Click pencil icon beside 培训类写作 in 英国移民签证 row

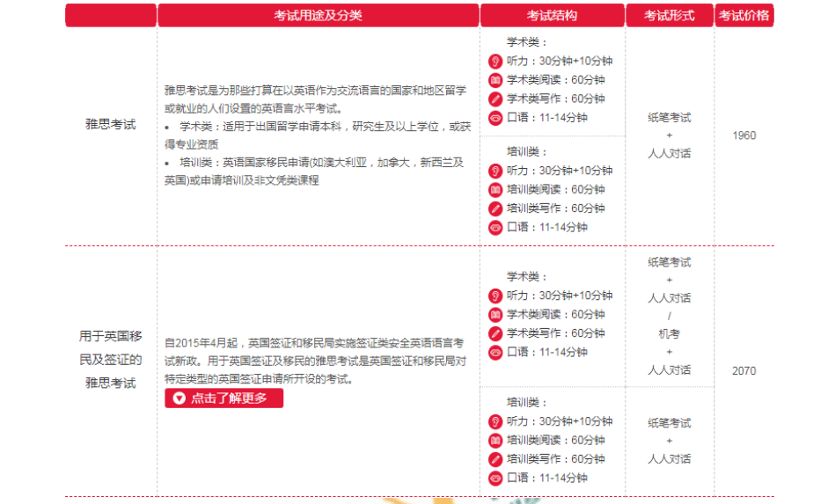tap(495, 459)
